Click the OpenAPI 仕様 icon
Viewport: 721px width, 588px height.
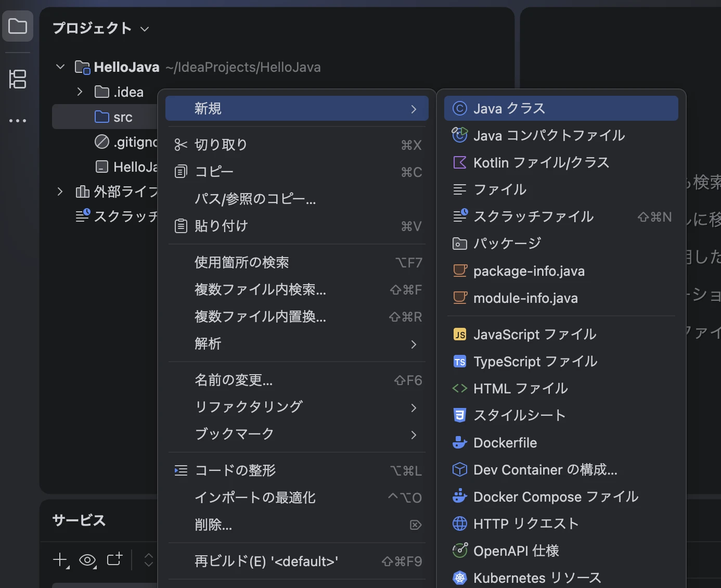pos(460,551)
